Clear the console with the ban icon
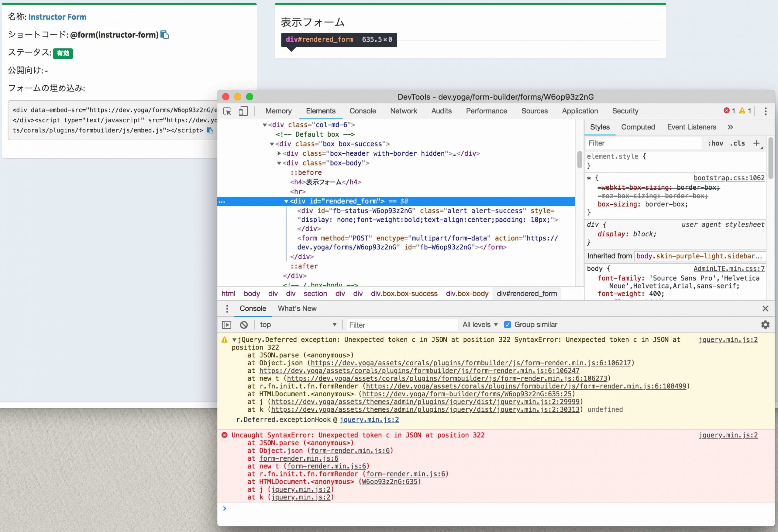 pyautogui.click(x=244, y=325)
